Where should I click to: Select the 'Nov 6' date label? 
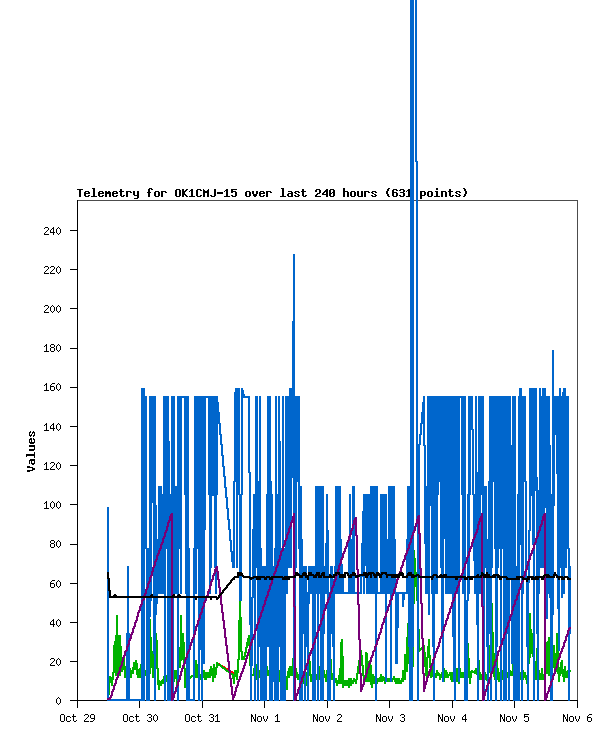point(577,718)
